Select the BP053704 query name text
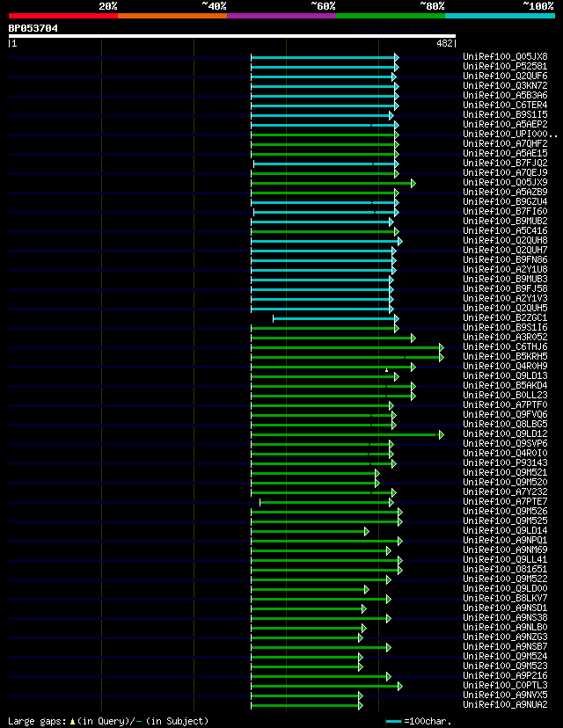This screenshot has height=728, width=563. point(33,28)
